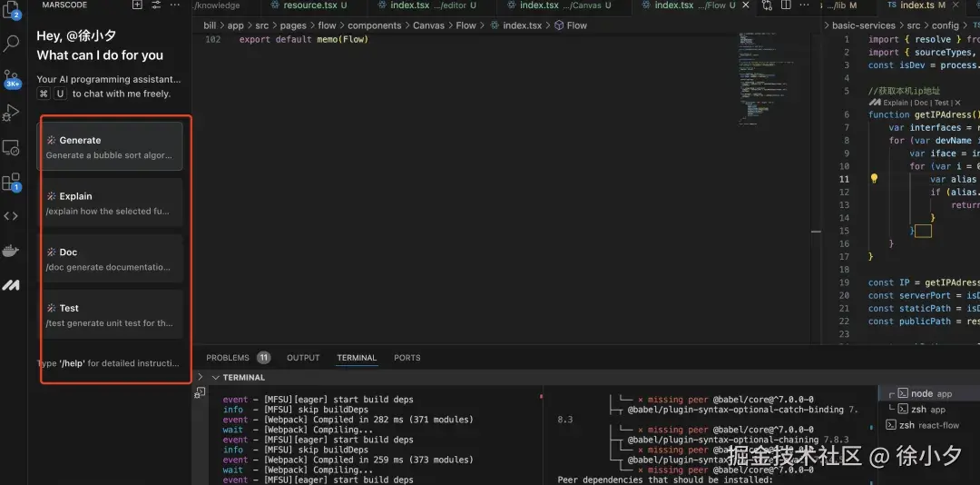Open the Docker view in the activity bar
Viewport: 980px width, 485px height.
coord(11,251)
